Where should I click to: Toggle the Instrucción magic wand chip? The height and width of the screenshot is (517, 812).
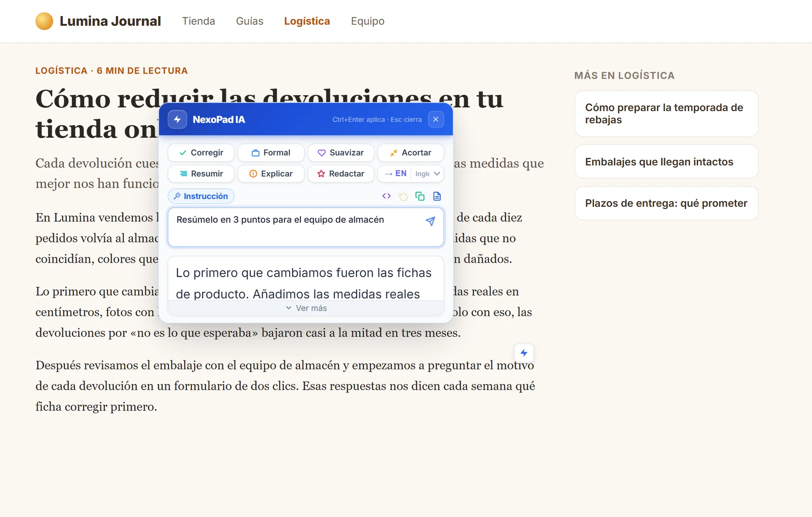tap(201, 196)
